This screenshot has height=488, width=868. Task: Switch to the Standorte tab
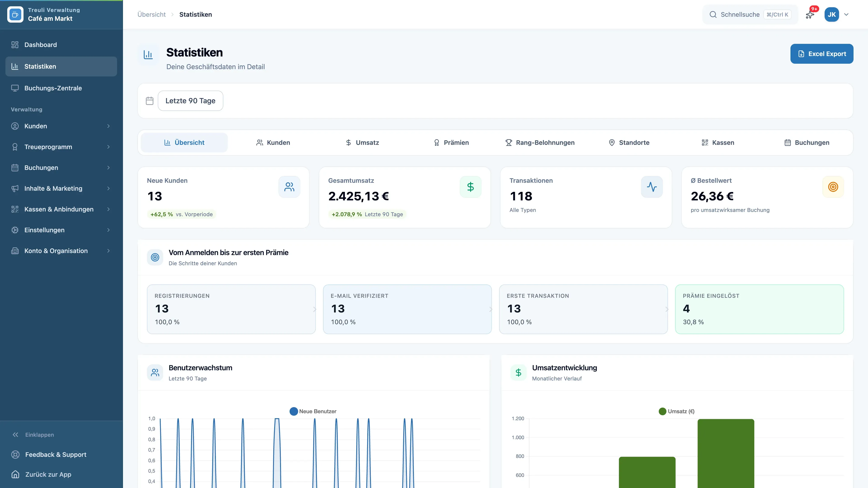pos(629,143)
